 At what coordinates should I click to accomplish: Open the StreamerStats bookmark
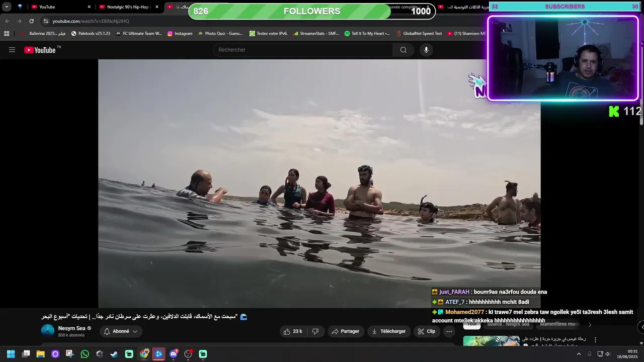[316, 34]
